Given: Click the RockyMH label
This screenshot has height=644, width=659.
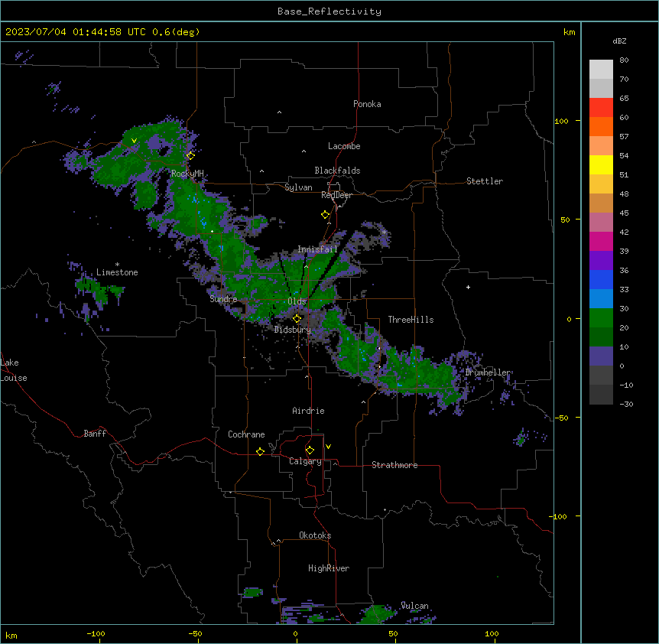Looking at the screenshot, I should pos(187,174).
